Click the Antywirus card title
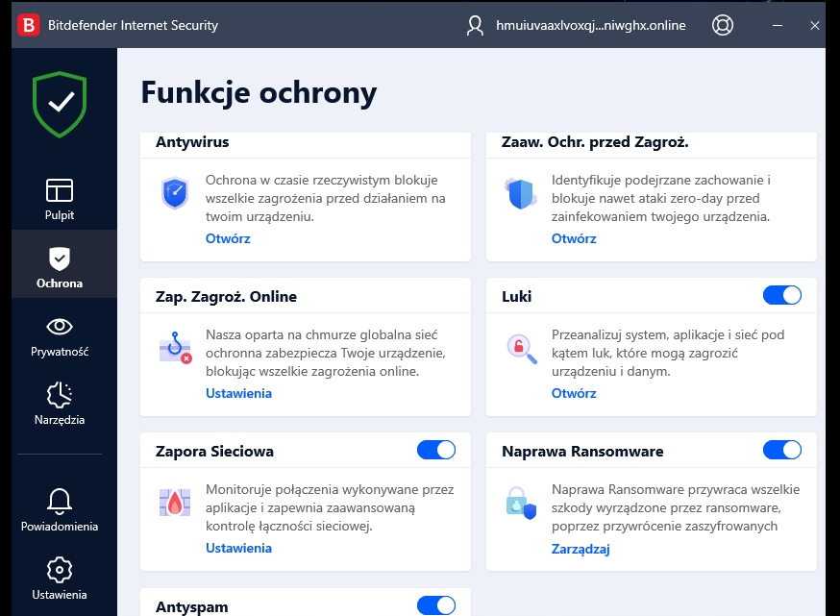Image resolution: width=840 pixels, height=616 pixels. pyautogui.click(x=192, y=142)
